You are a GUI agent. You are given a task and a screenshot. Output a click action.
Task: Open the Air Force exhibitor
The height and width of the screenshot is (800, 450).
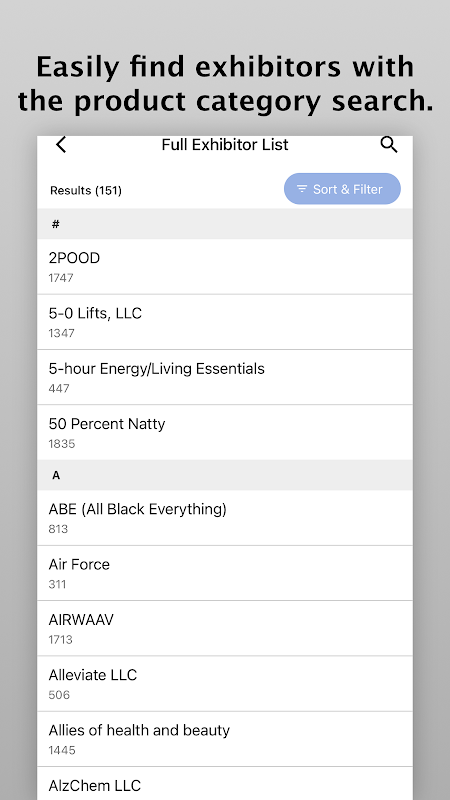[224, 573]
